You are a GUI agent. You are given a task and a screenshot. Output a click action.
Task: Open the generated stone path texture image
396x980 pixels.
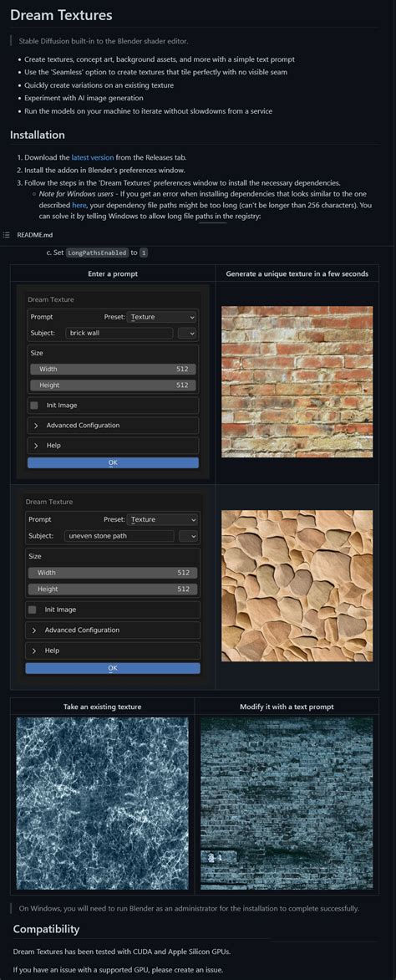pos(297,585)
